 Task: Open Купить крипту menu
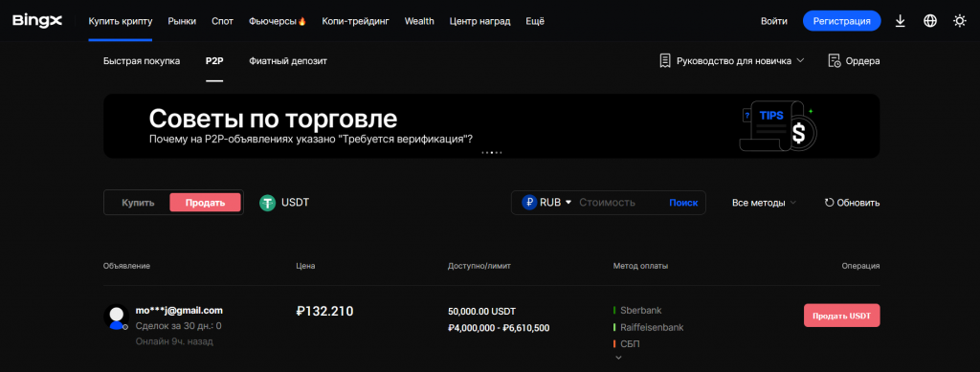point(120,21)
